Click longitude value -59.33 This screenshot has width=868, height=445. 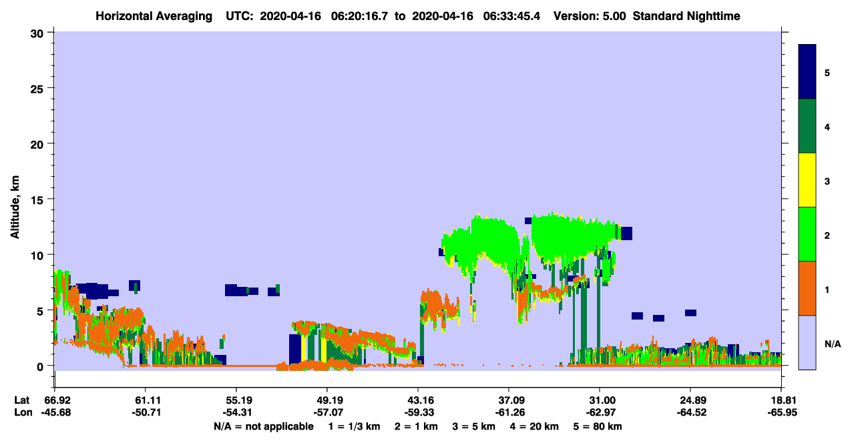click(418, 412)
